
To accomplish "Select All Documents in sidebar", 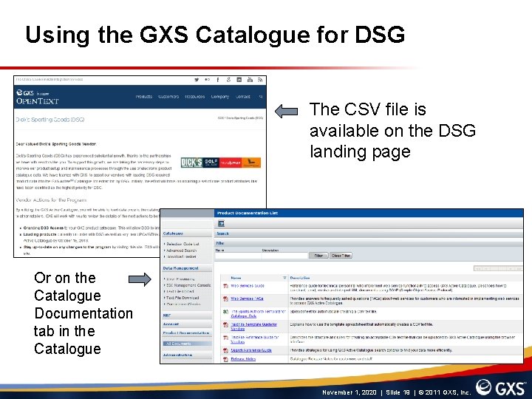I will pyautogui.click(x=187, y=344).
